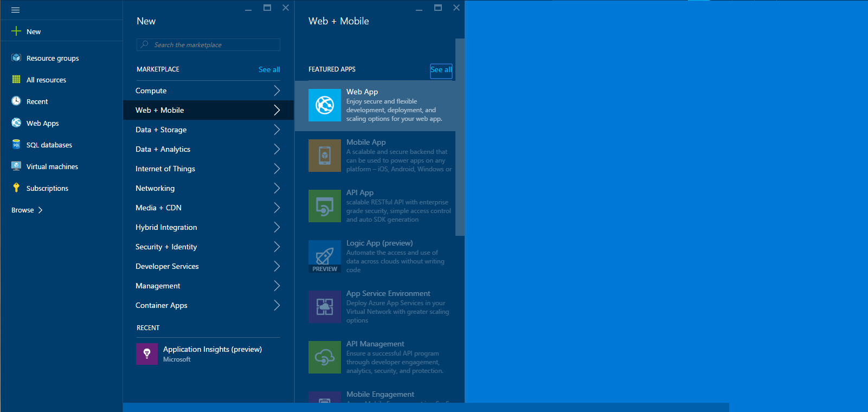Select Data + Storage category
The image size is (868, 412).
[x=208, y=130]
